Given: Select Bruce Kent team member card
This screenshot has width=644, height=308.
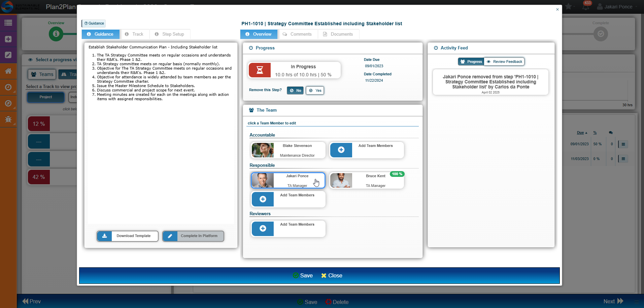Looking at the screenshot, I should pos(367,181).
